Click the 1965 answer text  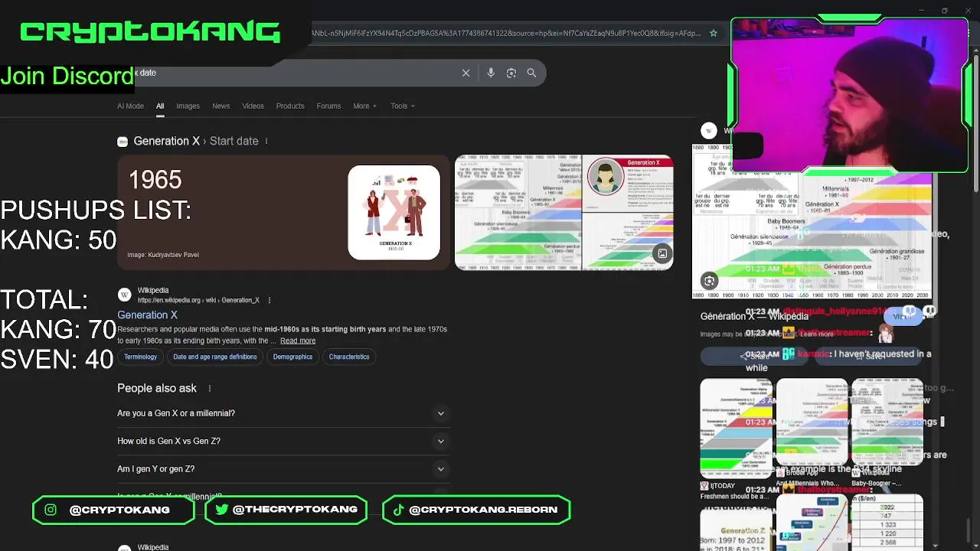coord(155,179)
